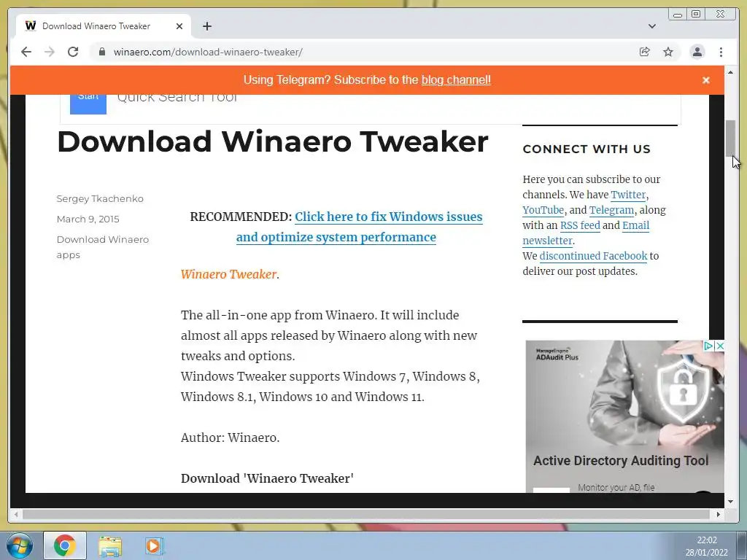Open author Sergey Tkachenko's page
The height and width of the screenshot is (560, 747).
(x=99, y=198)
